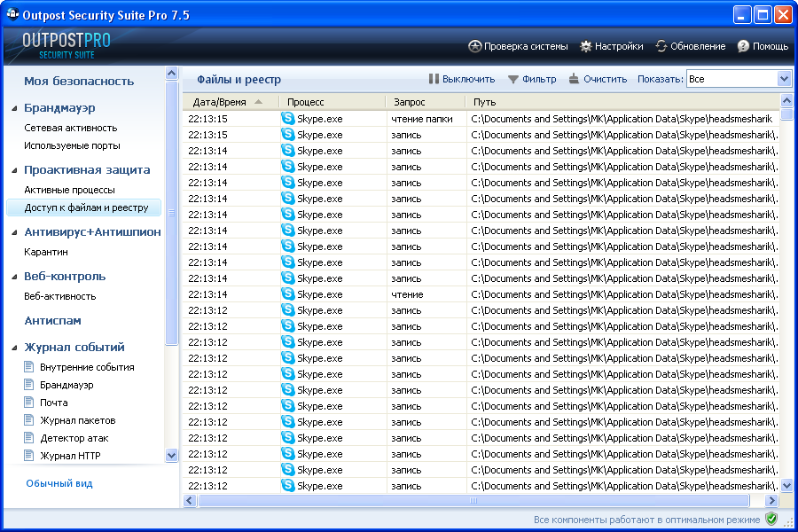Collapse the Проактивная защита section triangle
The width and height of the screenshot is (798, 532).
[15, 170]
